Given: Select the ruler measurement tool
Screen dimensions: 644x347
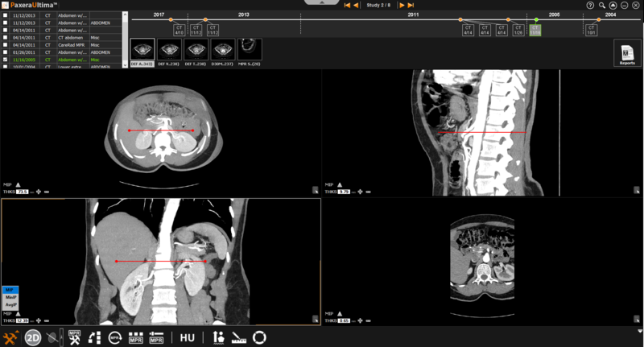Looking at the screenshot, I should coord(239,338).
